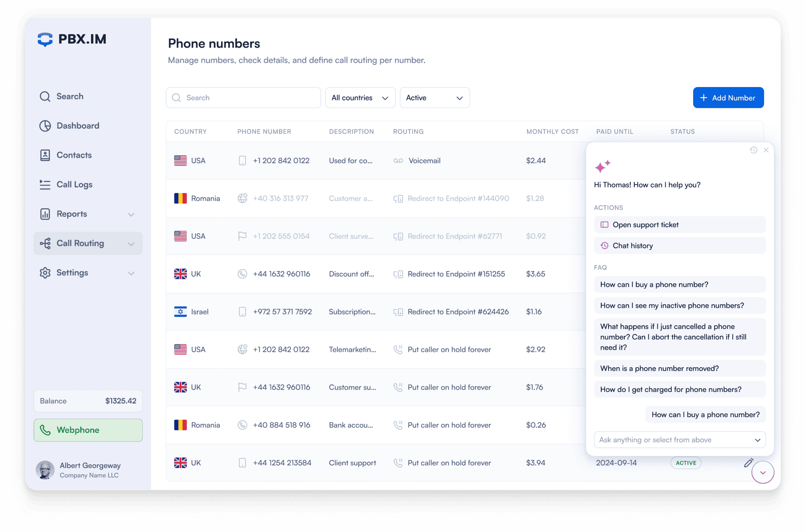Click the Israel flag icon
This screenshot has height=532, width=806.
[180, 312]
